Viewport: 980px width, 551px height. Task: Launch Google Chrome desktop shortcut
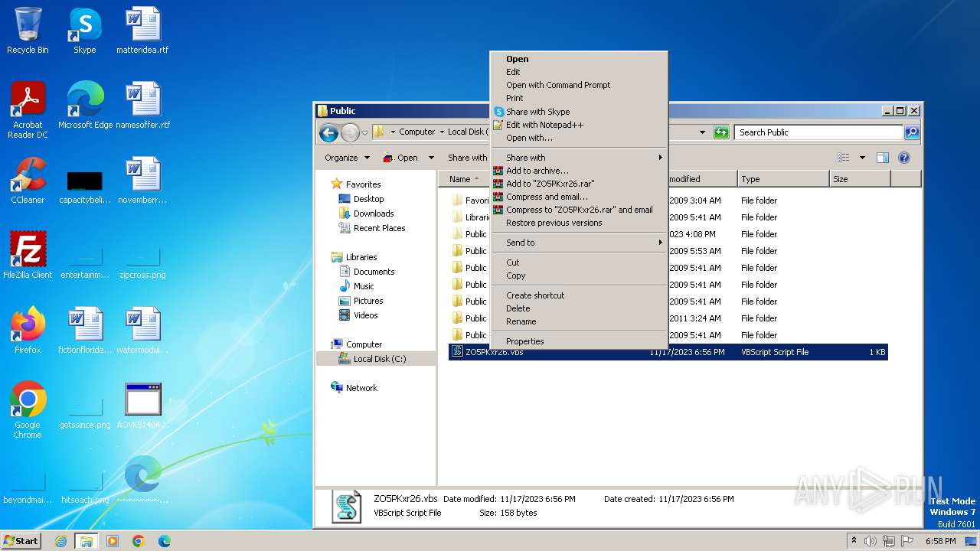point(28,410)
